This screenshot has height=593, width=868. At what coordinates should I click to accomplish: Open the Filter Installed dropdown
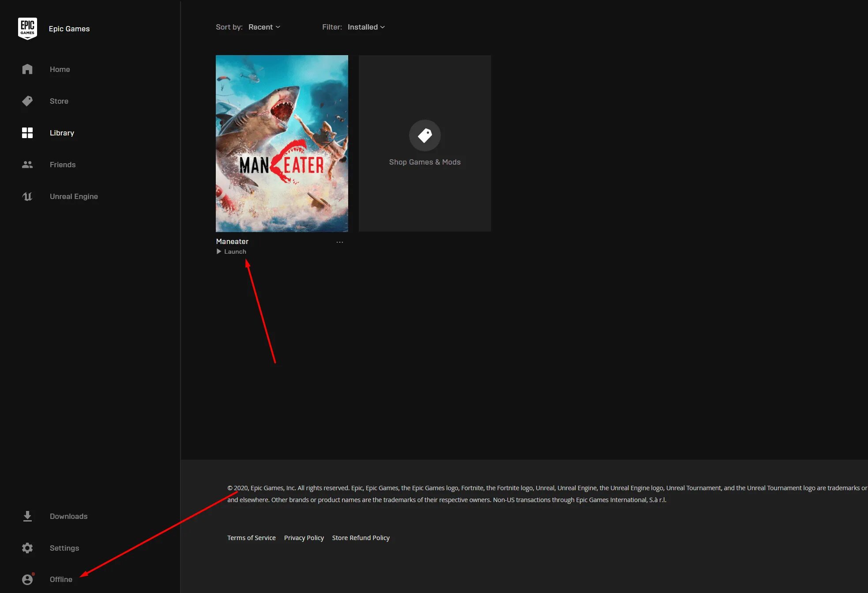coord(366,27)
